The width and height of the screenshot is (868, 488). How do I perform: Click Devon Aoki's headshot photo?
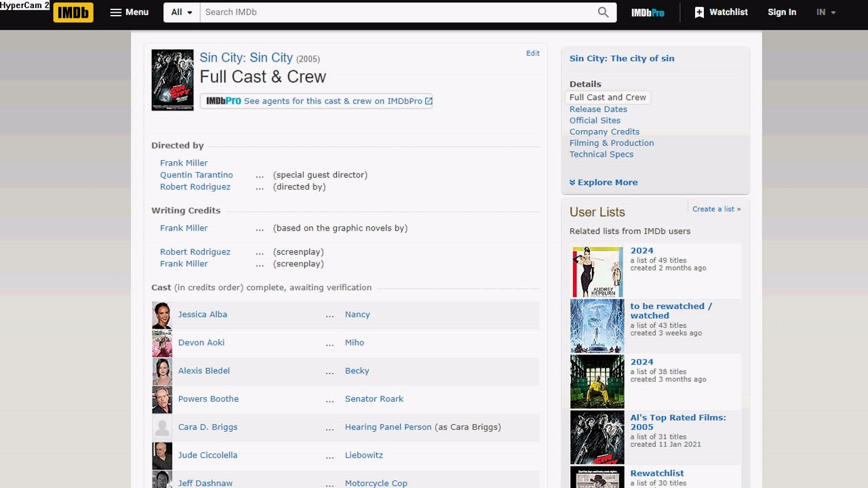point(162,344)
